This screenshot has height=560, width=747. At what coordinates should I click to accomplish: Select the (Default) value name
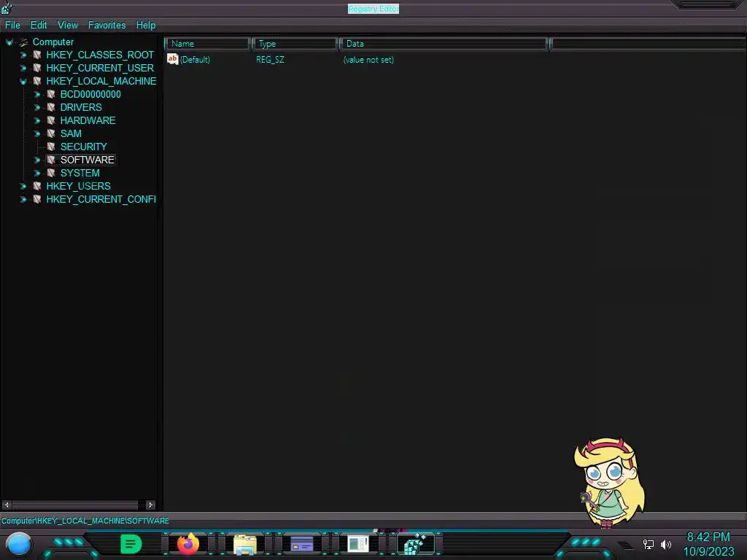195,60
